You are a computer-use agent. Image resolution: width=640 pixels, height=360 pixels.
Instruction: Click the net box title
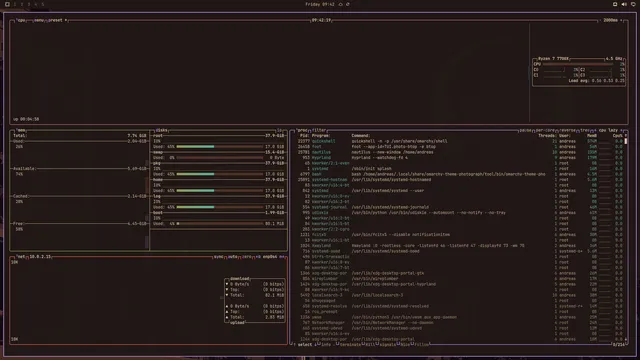(21, 257)
